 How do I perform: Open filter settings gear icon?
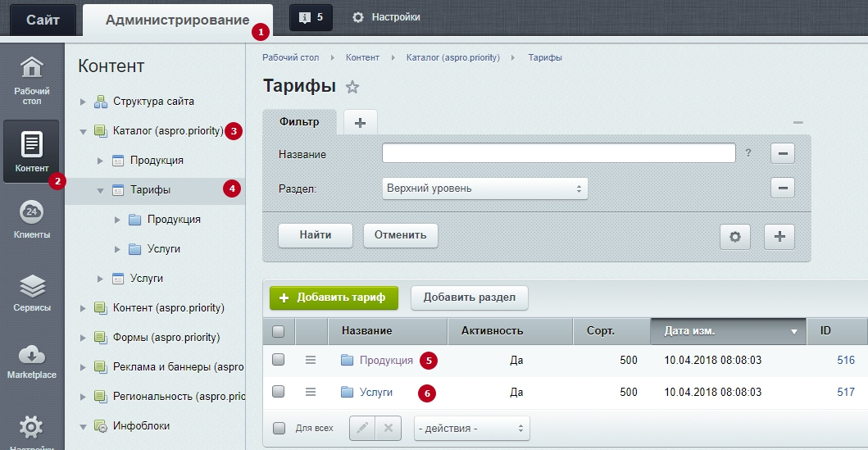click(734, 237)
